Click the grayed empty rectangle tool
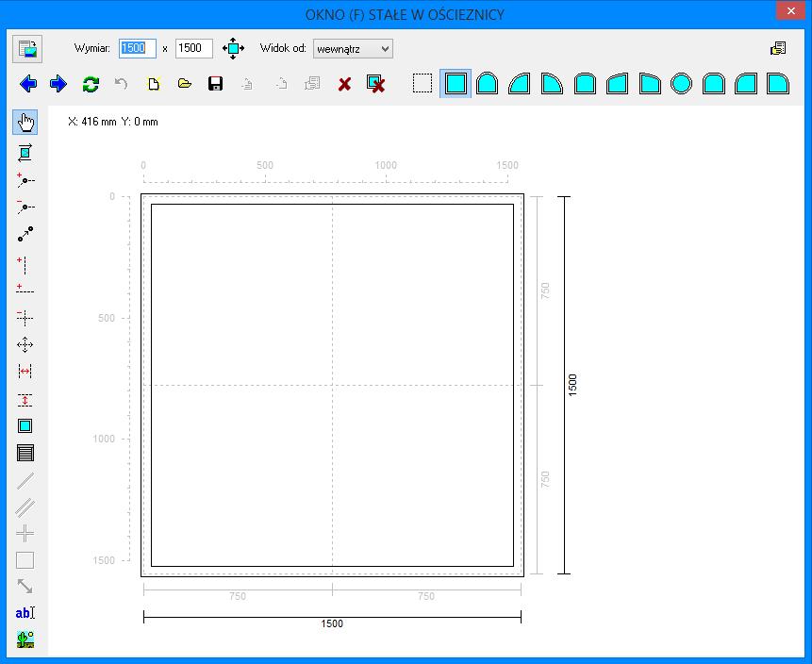 coord(25,560)
